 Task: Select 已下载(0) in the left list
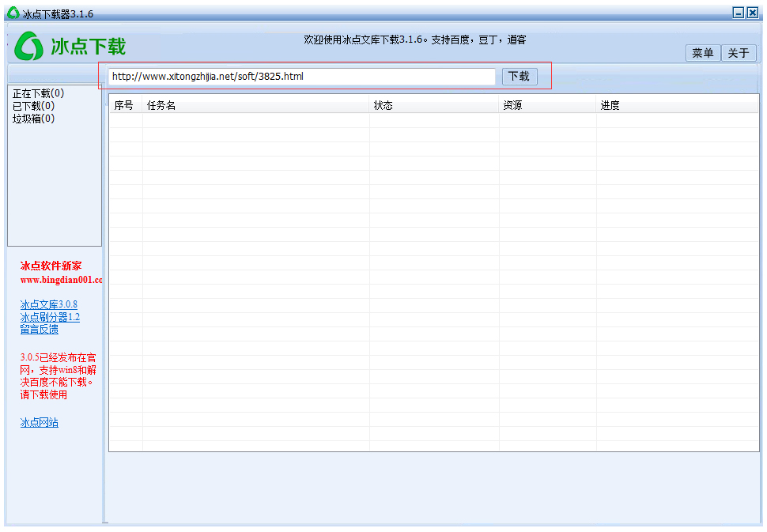coord(34,106)
